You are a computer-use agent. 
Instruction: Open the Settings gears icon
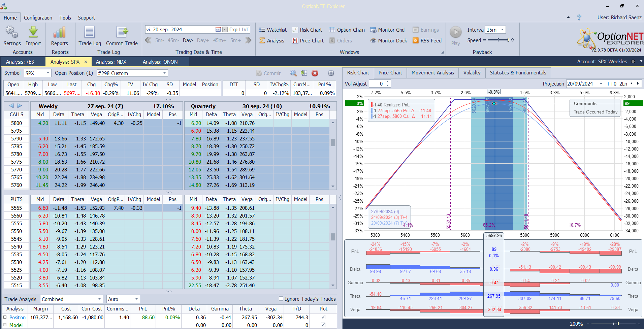click(x=12, y=32)
